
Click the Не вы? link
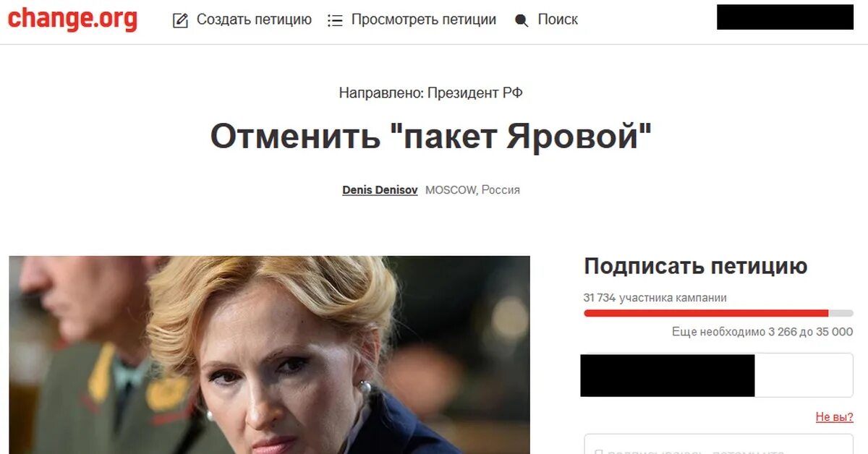click(x=834, y=417)
